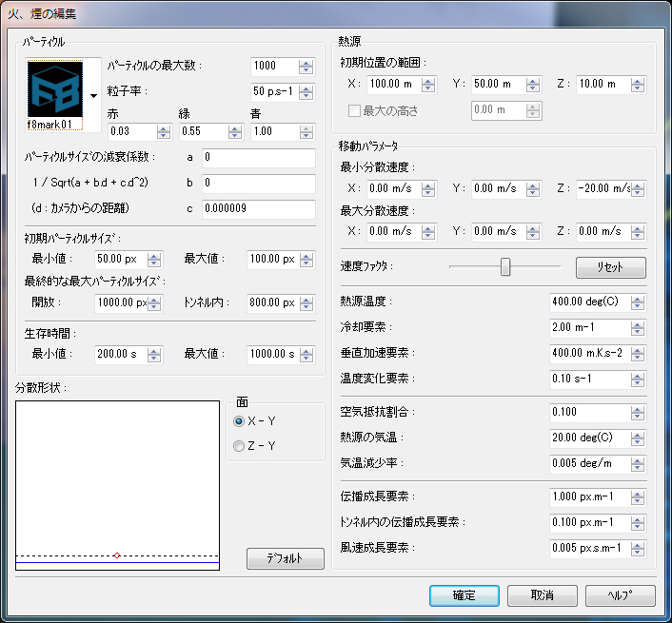Click the パーティクルの最大数 spinner showing 1000

point(306,67)
